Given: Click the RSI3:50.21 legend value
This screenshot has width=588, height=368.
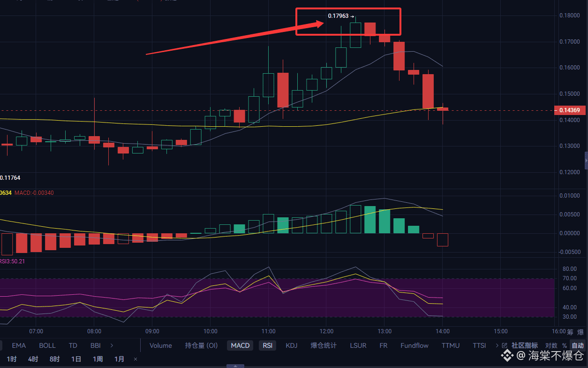Looking at the screenshot, I should (x=13, y=261).
